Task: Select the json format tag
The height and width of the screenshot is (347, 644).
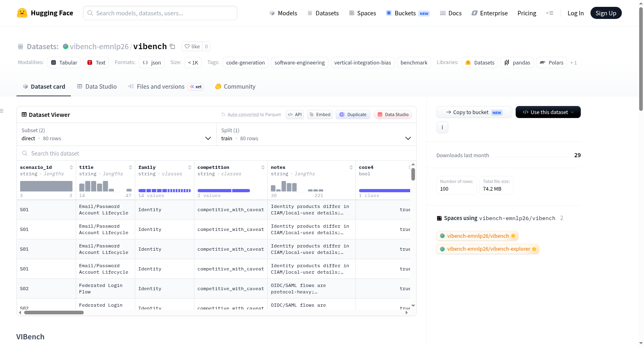Action: [152, 62]
